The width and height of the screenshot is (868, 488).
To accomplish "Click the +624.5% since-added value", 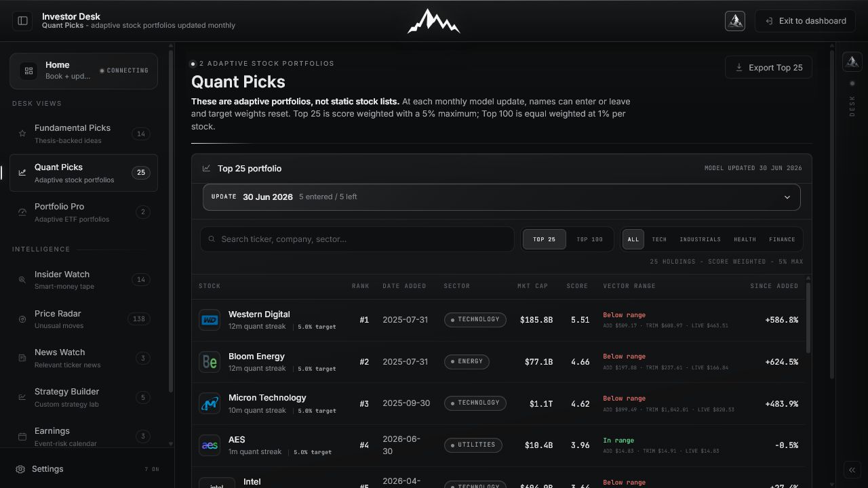I will [781, 362].
